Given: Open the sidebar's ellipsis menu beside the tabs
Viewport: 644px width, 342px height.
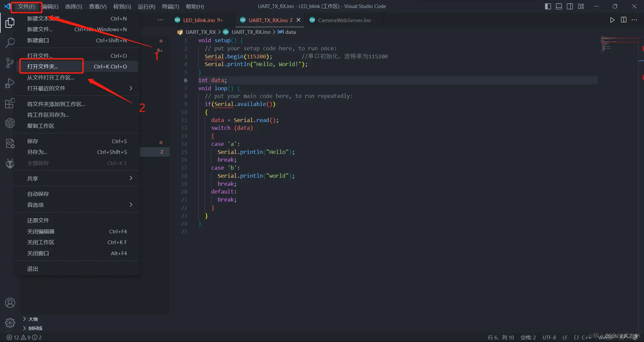Looking at the screenshot, I should coord(160,20).
